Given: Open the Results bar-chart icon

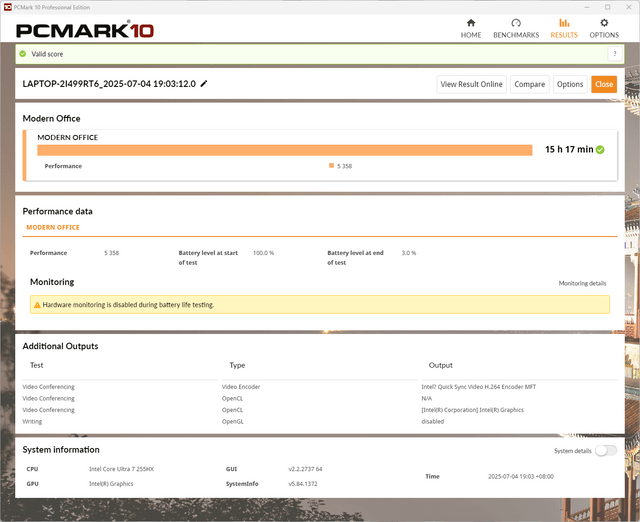Looking at the screenshot, I should [564, 23].
